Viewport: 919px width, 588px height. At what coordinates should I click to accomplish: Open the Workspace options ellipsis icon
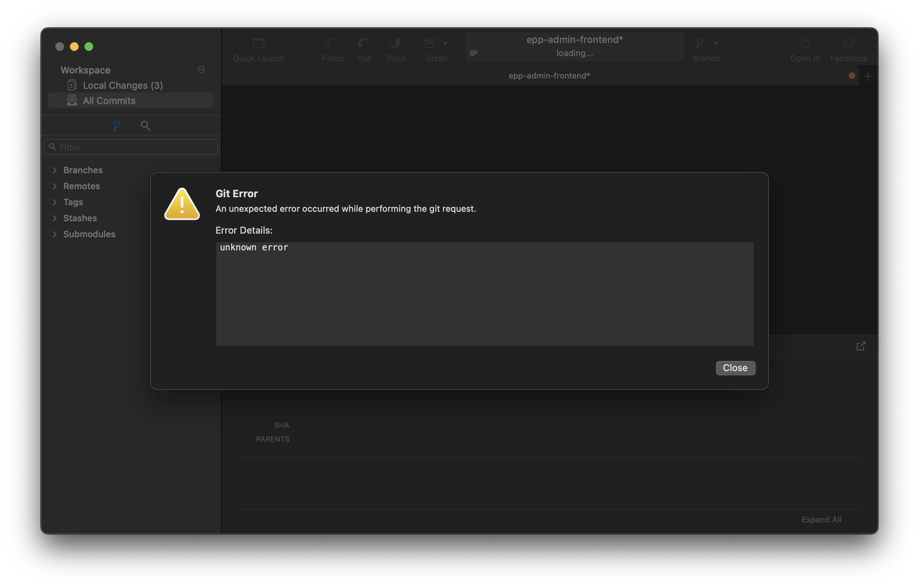(201, 69)
